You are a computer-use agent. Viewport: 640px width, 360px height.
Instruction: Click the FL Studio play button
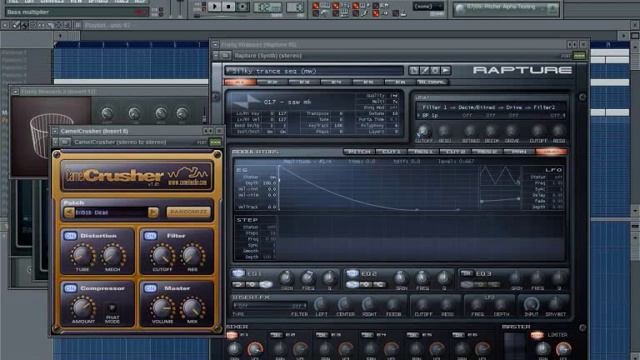(x=214, y=7)
